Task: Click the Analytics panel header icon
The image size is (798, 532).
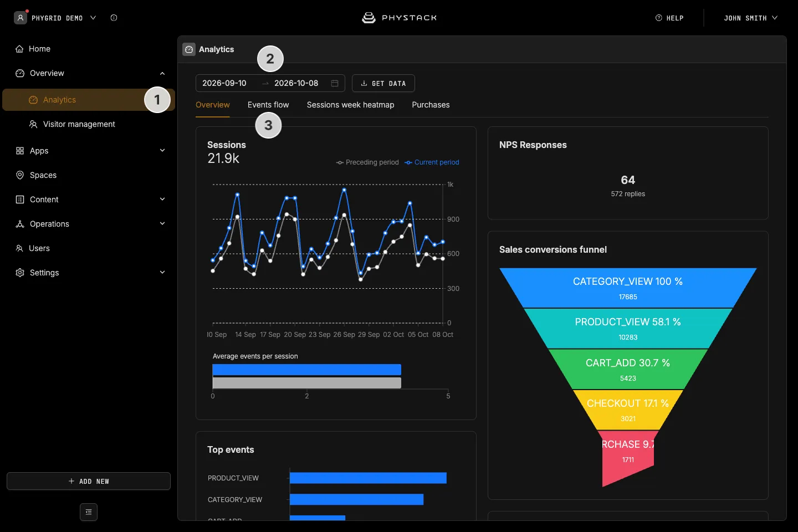Action: click(x=189, y=49)
